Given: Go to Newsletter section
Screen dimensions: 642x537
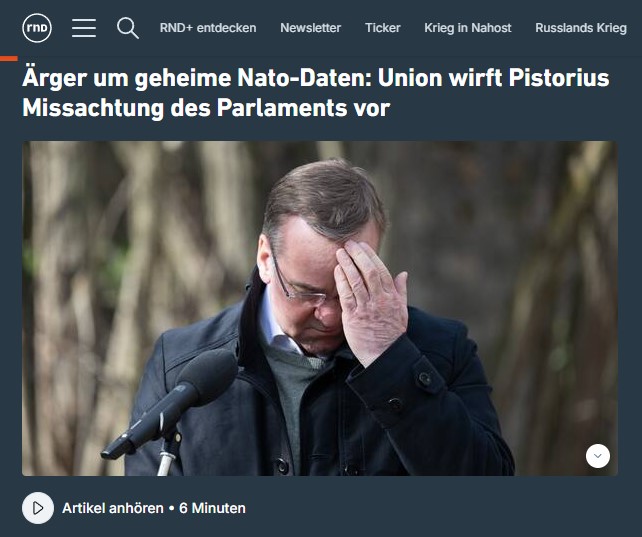Looking at the screenshot, I should coord(310,28).
